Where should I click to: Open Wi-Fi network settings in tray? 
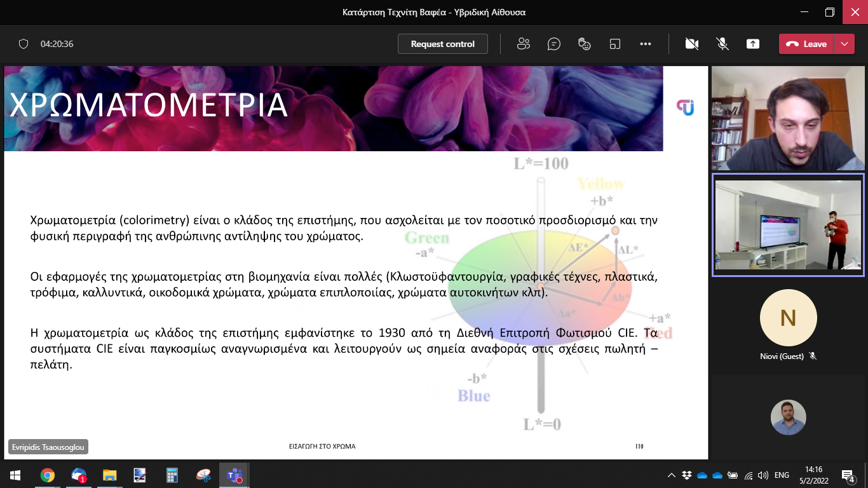point(749,475)
